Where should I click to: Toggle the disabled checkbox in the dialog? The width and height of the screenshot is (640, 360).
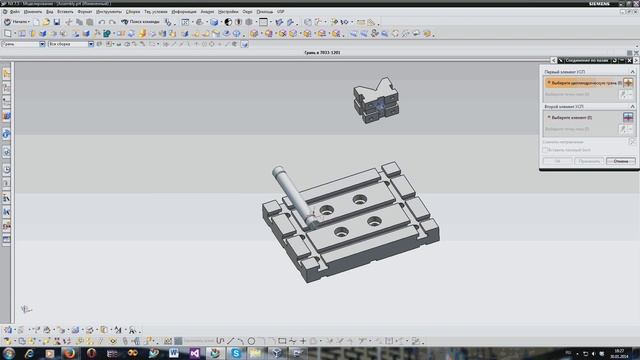pos(545,150)
